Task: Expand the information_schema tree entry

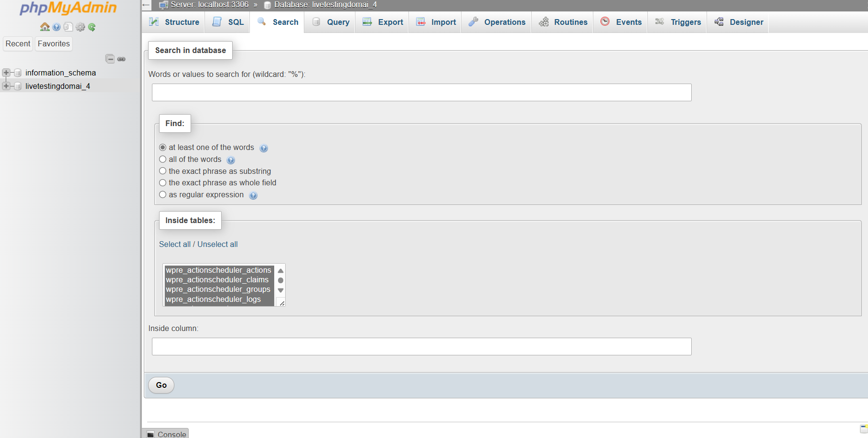Action: [x=6, y=73]
